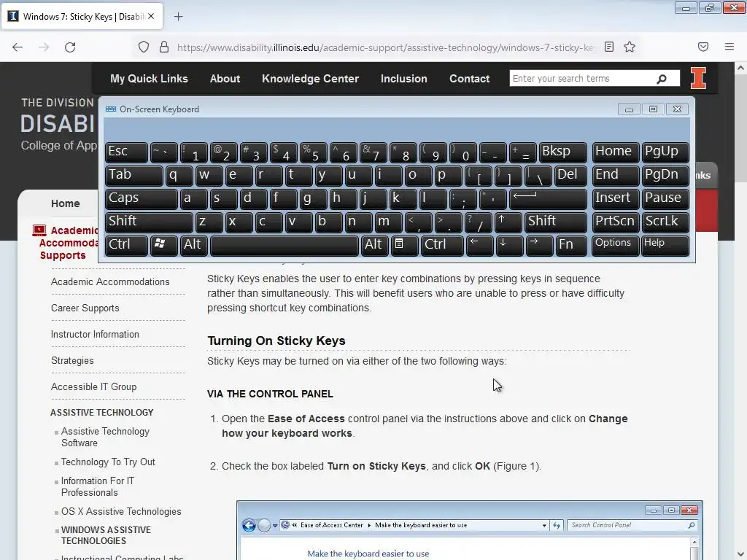The width and height of the screenshot is (747, 560).
Task: Open a new tab with the plus icon
Action: tap(178, 17)
